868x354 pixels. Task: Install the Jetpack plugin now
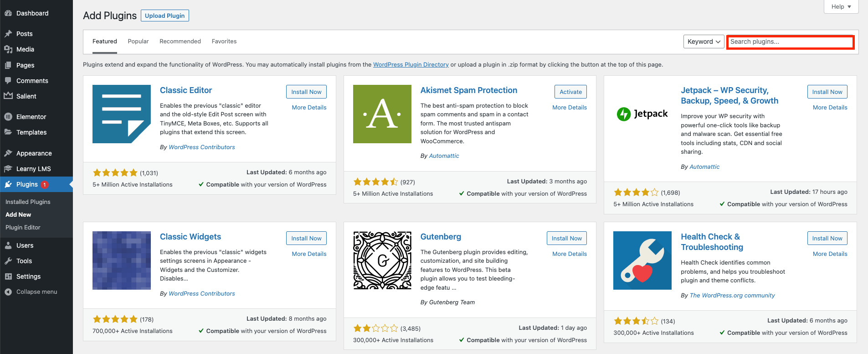[827, 92]
